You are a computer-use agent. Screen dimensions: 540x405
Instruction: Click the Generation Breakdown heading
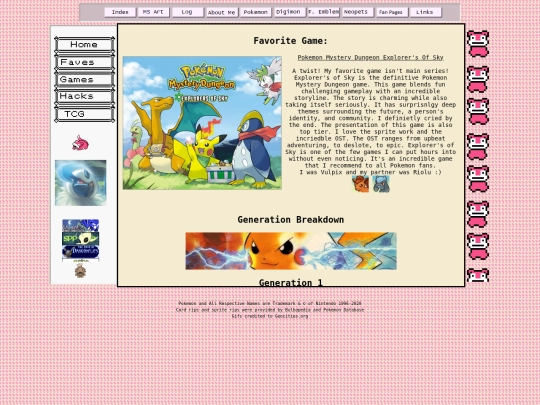click(x=291, y=220)
